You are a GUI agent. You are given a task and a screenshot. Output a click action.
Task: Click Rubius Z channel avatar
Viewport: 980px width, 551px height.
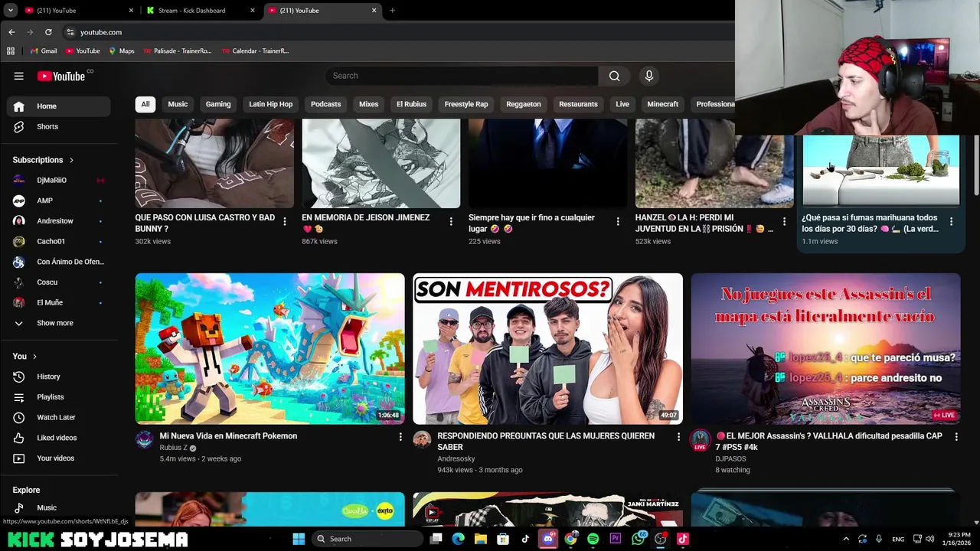(144, 439)
